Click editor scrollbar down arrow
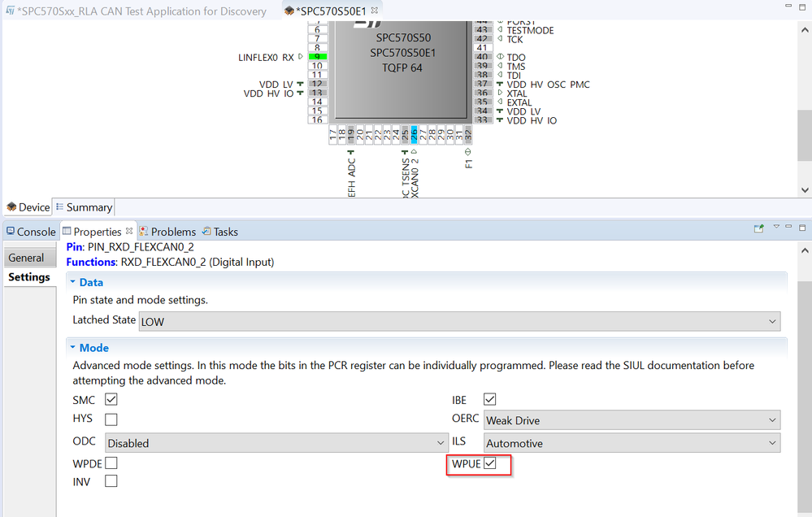 coord(805,190)
